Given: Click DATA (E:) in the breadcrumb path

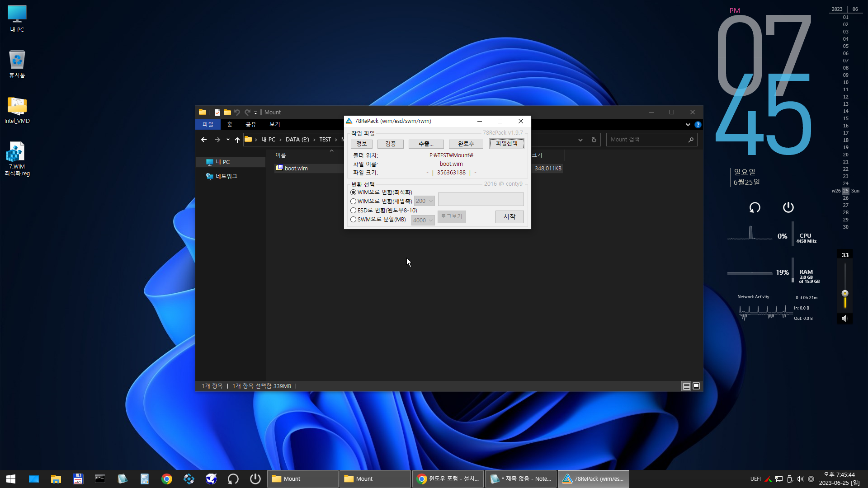Looking at the screenshot, I should click(x=297, y=140).
